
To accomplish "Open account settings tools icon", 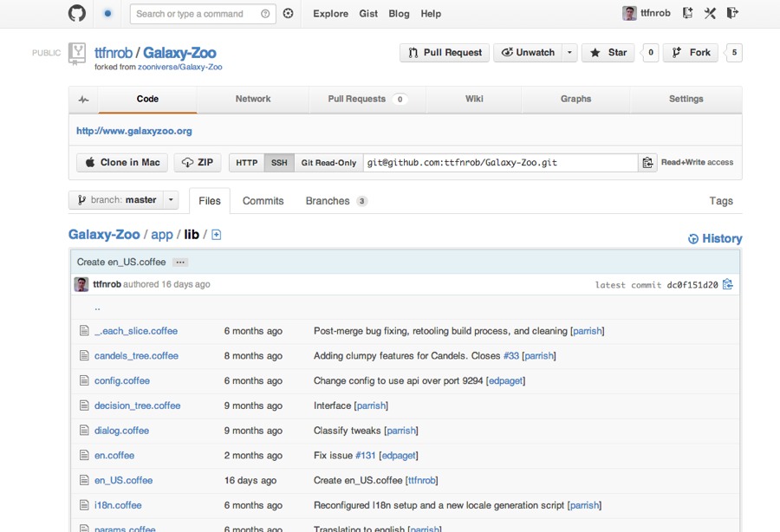I will pyautogui.click(x=710, y=13).
